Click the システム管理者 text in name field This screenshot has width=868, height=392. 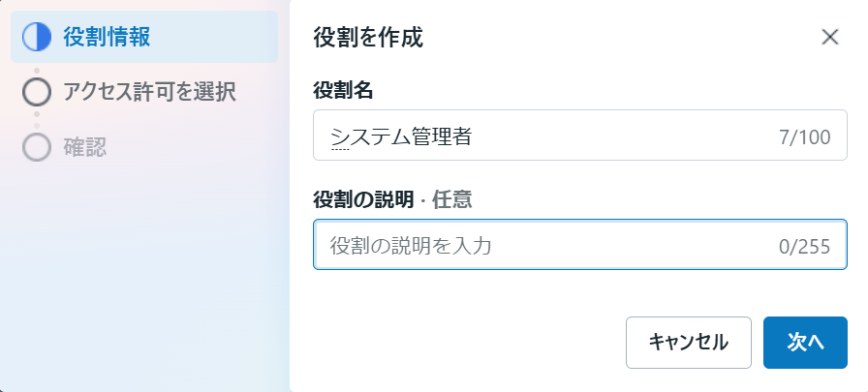pyautogui.click(x=401, y=136)
